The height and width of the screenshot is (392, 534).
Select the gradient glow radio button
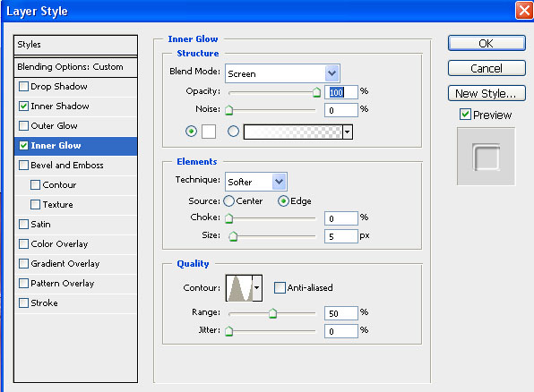pos(233,132)
